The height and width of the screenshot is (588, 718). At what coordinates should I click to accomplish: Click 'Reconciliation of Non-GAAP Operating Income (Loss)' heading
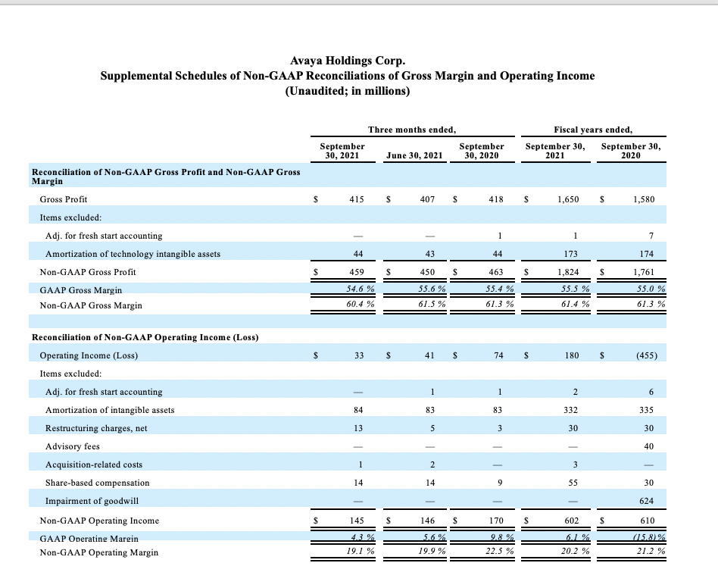(x=145, y=337)
